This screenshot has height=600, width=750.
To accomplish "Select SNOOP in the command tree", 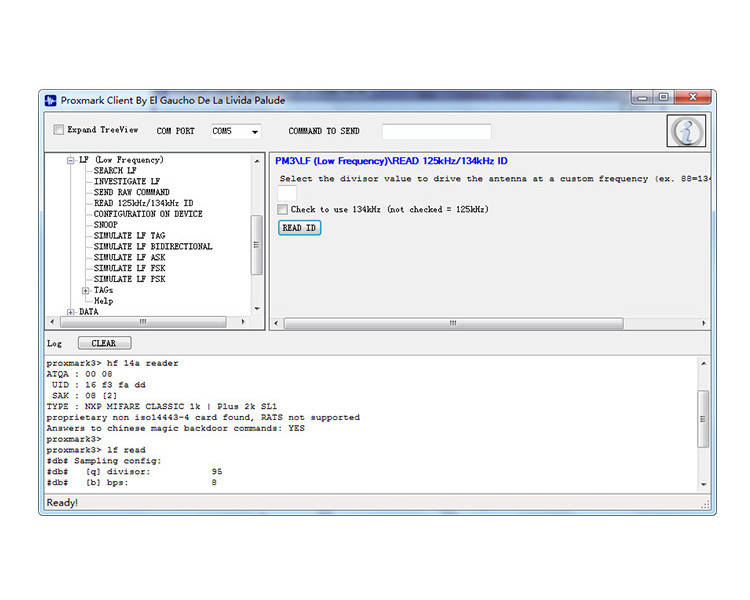I will tap(105, 225).
